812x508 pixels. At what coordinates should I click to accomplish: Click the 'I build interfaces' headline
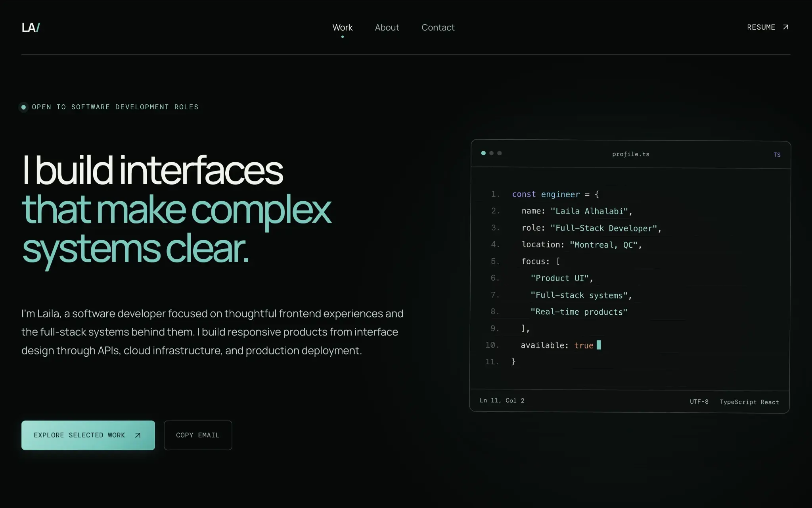click(x=153, y=170)
